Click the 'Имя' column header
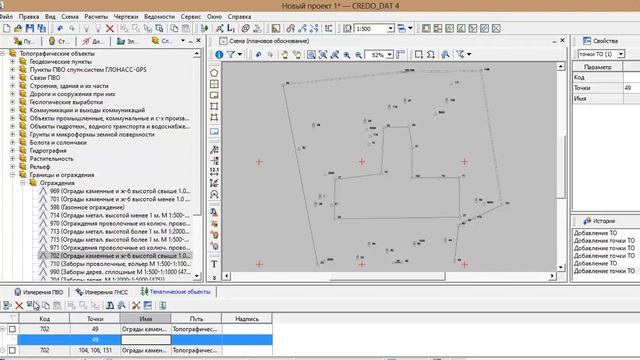The width and height of the screenshot is (640, 360). click(146, 319)
